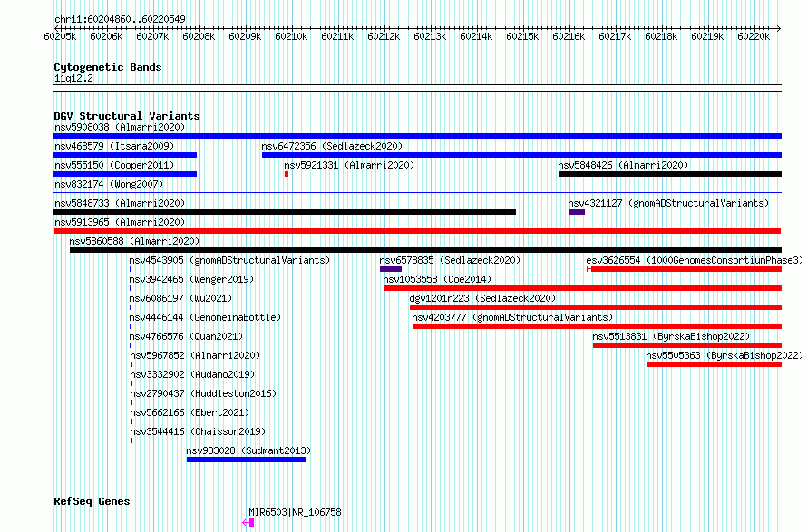807x532 pixels.
Task: Open variant nsv4766576 (Quan2021)
Action: tap(186, 336)
